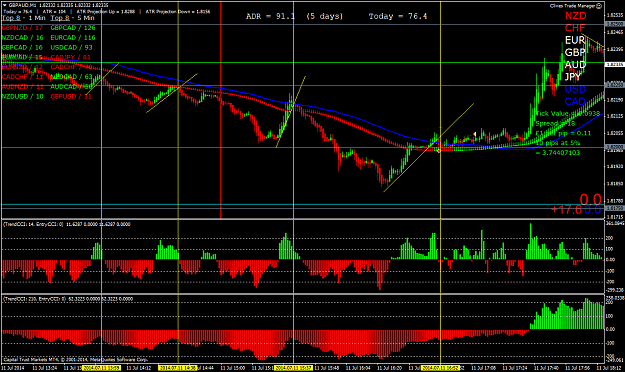Click the Spread = 18 readout
This screenshot has height=372, width=625.
click(x=555, y=124)
